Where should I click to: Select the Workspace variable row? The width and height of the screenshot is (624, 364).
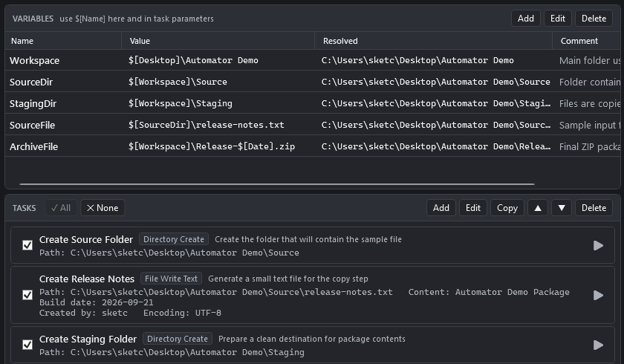pyautogui.click(x=313, y=60)
